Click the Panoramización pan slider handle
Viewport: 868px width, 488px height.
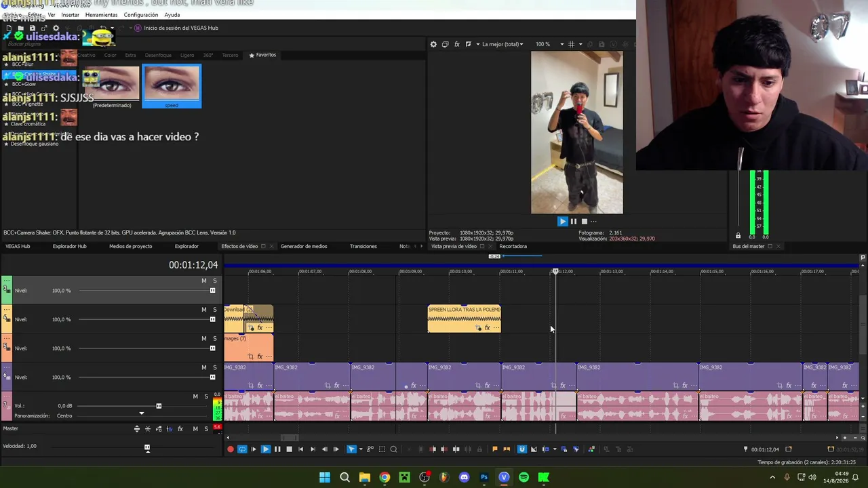click(x=141, y=413)
